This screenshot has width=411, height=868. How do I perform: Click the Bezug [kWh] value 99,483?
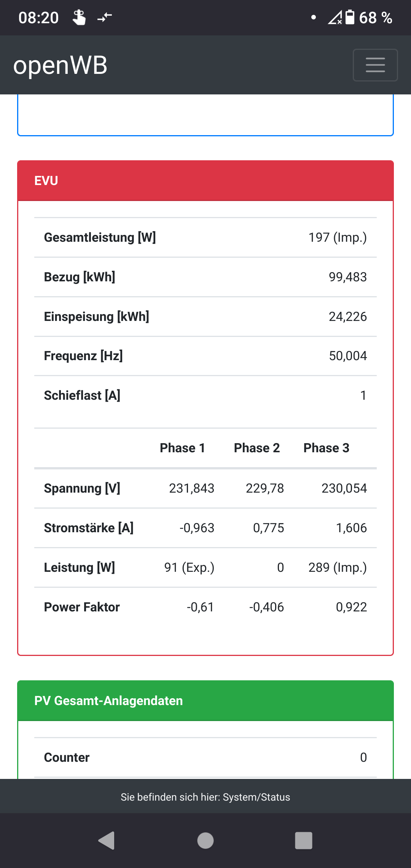tap(347, 277)
